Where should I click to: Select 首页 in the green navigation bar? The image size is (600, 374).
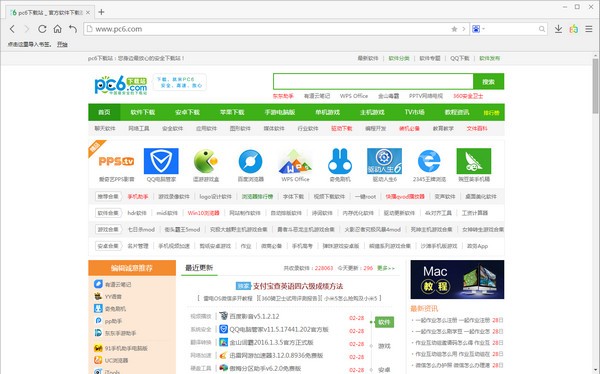click(x=104, y=112)
